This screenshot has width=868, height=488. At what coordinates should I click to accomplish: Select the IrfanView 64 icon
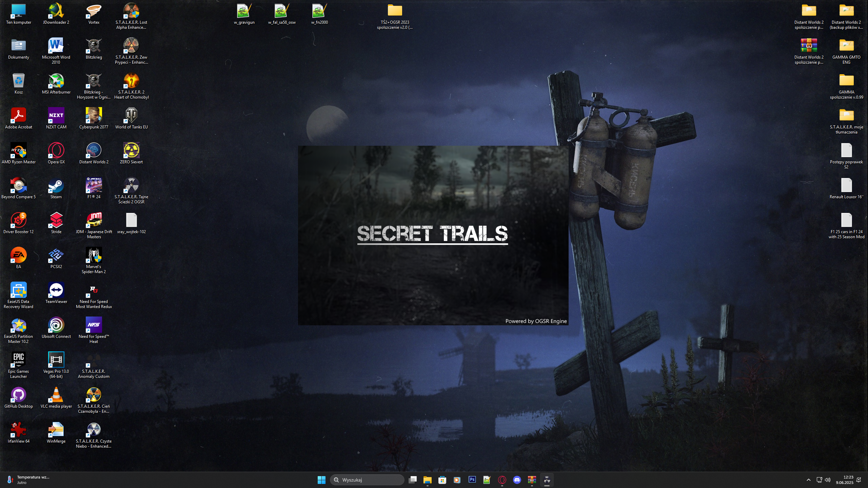click(x=18, y=432)
